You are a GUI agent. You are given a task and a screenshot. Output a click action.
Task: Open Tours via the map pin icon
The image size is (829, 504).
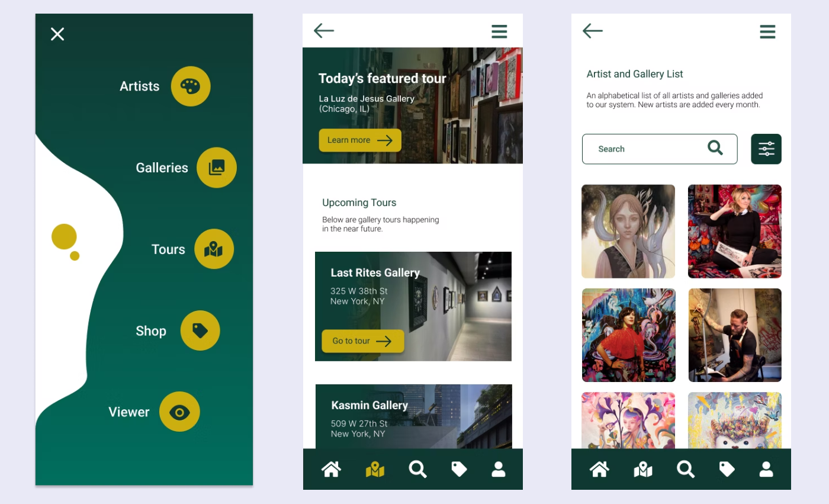(214, 249)
